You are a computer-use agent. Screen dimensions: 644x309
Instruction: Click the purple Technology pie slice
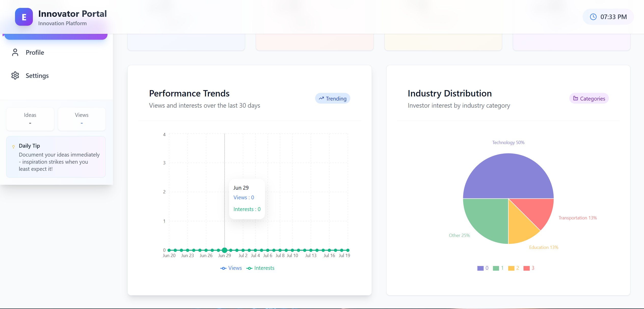point(508,176)
